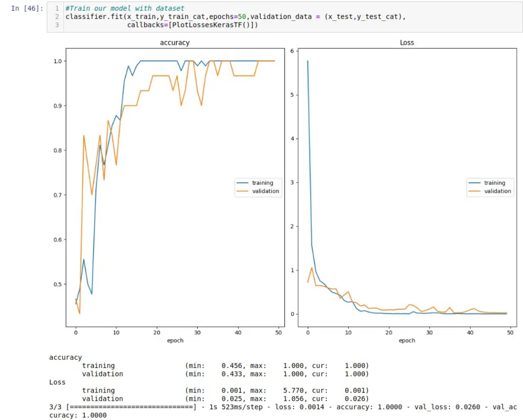Click the 'Loss' chart title

coord(407,43)
